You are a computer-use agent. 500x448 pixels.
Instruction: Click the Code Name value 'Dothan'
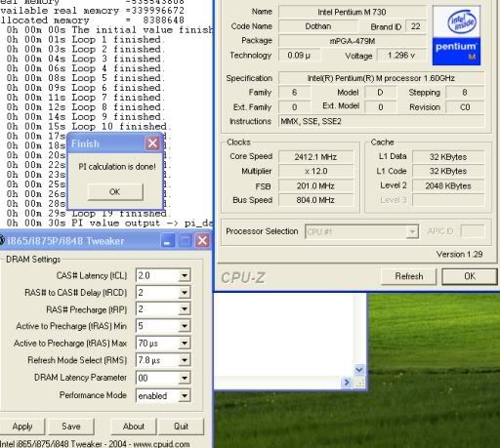pos(318,26)
